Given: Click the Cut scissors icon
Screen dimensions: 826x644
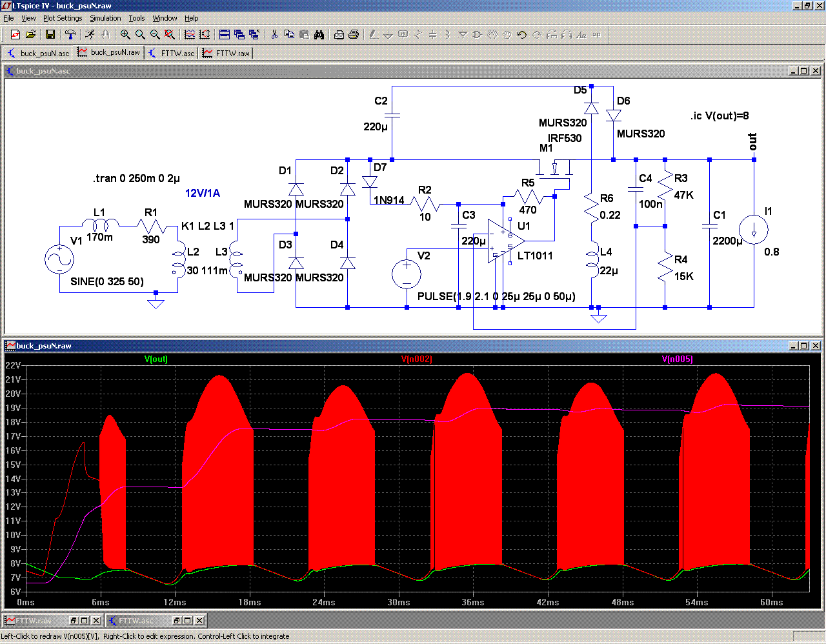Looking at the screenshot, I should point(274,35).
